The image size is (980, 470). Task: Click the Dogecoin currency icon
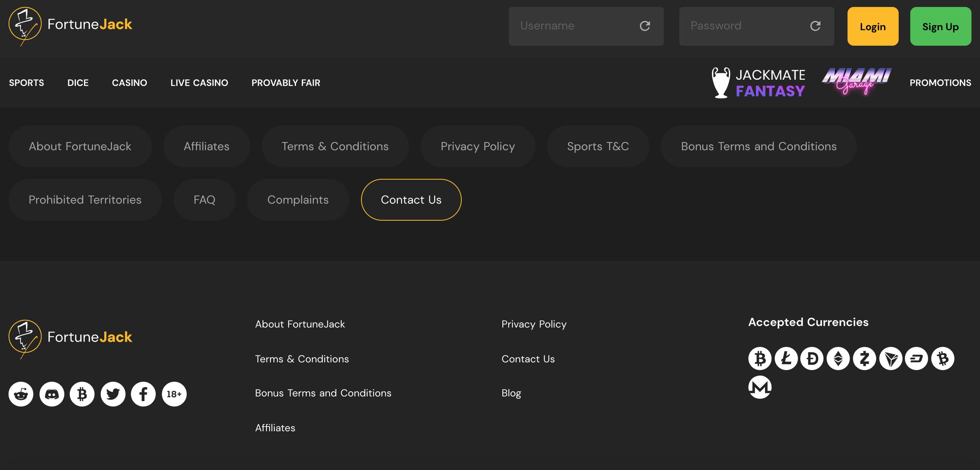[x=812, y=359]
